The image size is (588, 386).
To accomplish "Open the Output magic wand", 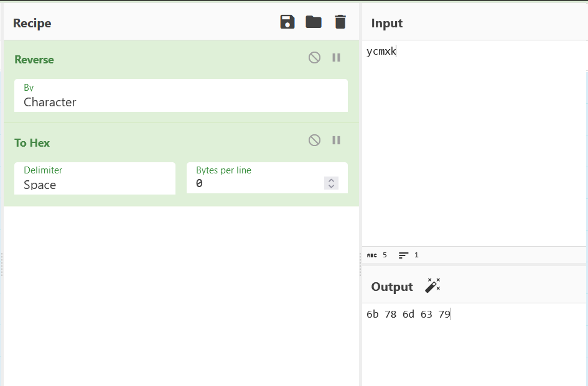I will coord(432,285).
